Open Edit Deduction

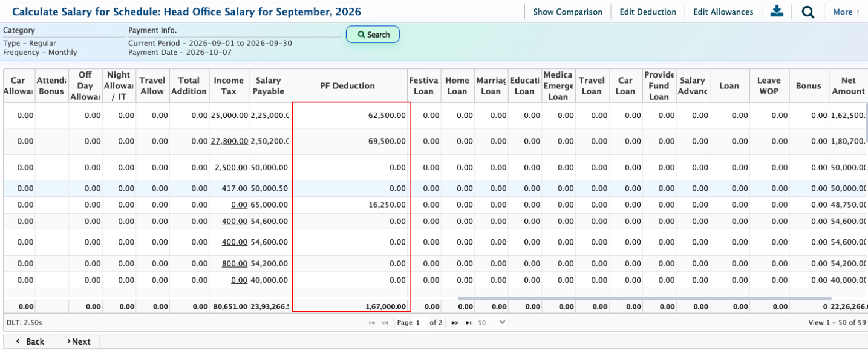click(648, 12)
